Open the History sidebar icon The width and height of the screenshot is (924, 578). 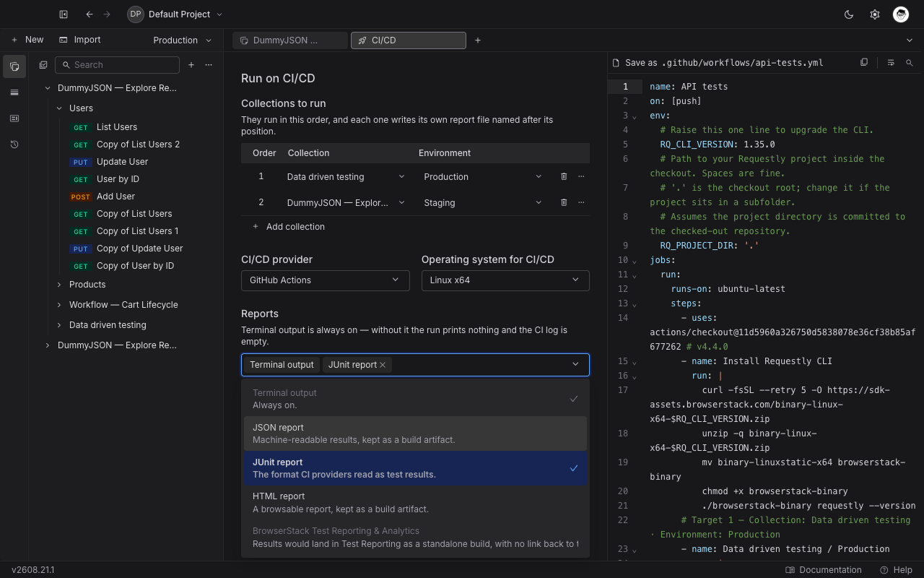(x=14, y=144)
